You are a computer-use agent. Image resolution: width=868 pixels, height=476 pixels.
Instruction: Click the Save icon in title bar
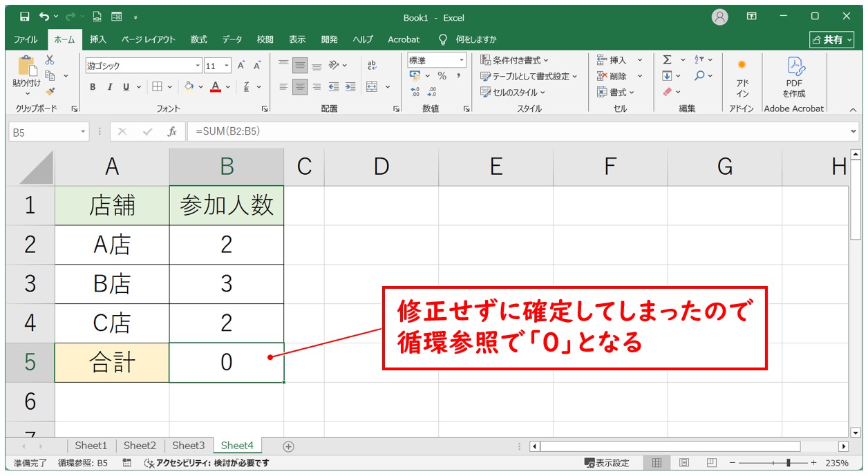tap(25, 17)
